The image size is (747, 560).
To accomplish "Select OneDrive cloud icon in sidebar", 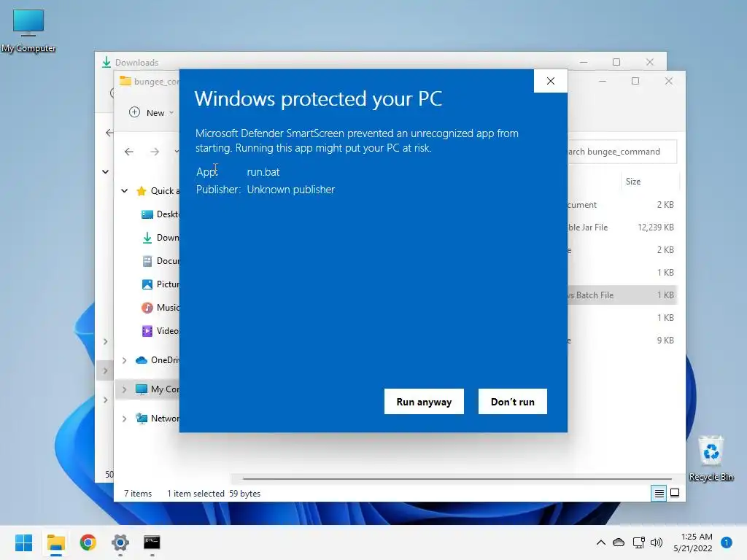I will (142, 360).
